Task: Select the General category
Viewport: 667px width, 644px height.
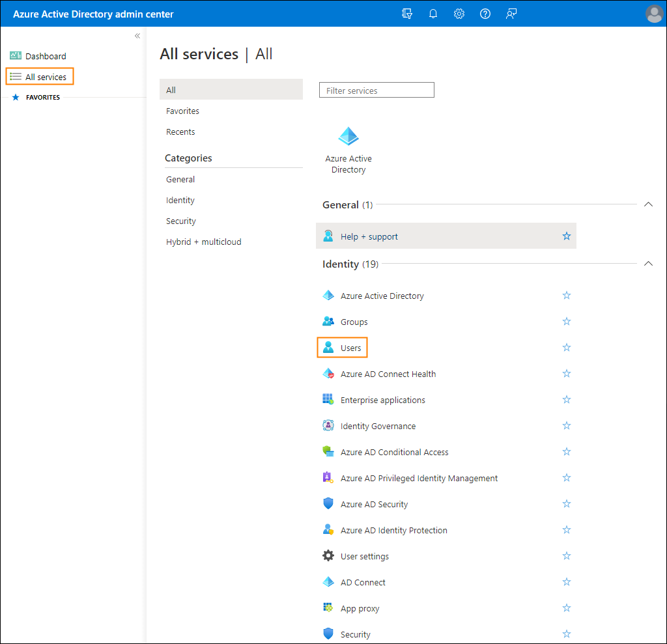Action: pyautogui.click(x=180, y=180)
